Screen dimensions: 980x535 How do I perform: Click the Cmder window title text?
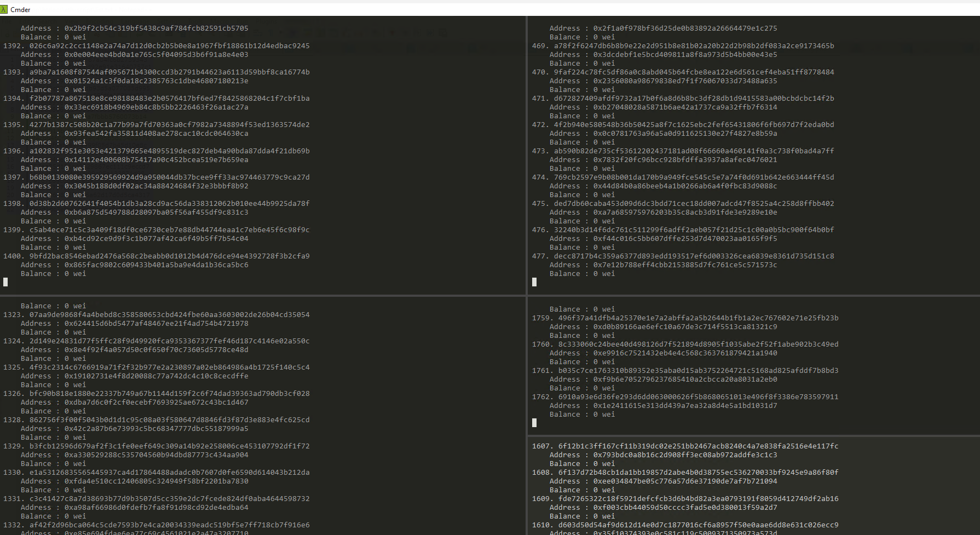(x=20, y=9)
